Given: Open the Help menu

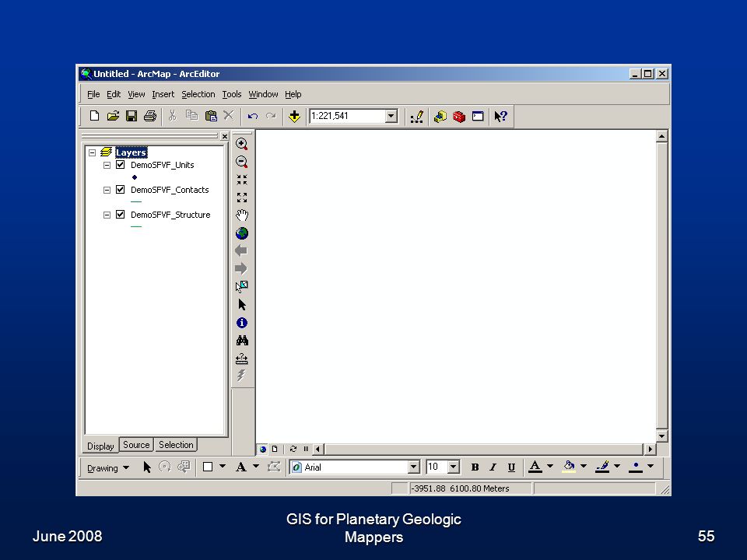Looking at the screenshot, I should point(293,94).
